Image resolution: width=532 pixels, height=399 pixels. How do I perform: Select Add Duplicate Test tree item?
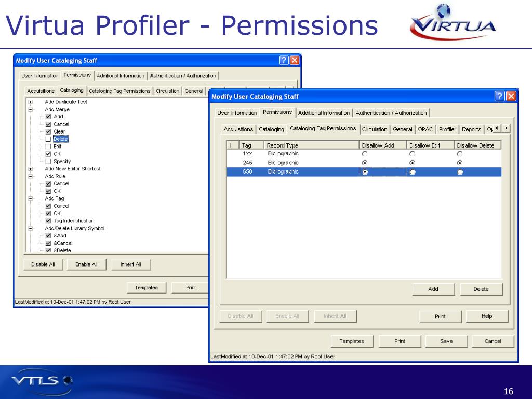point(66,102)
